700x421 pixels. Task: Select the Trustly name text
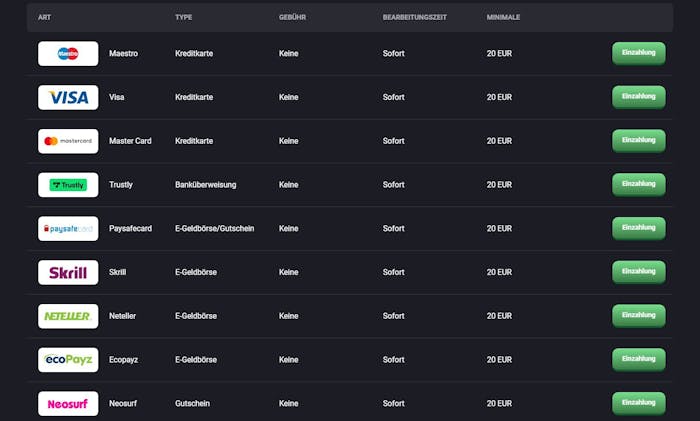tap(121, 185)
